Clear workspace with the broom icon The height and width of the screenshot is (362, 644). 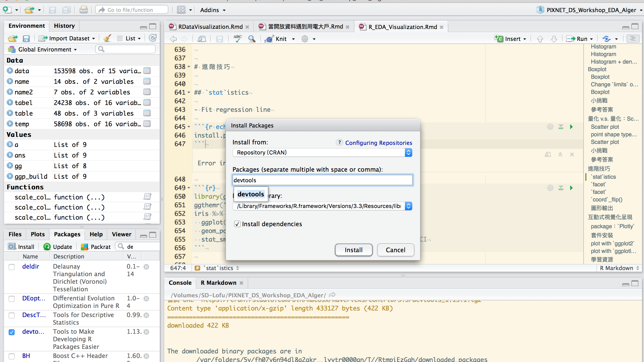point(107,38)
